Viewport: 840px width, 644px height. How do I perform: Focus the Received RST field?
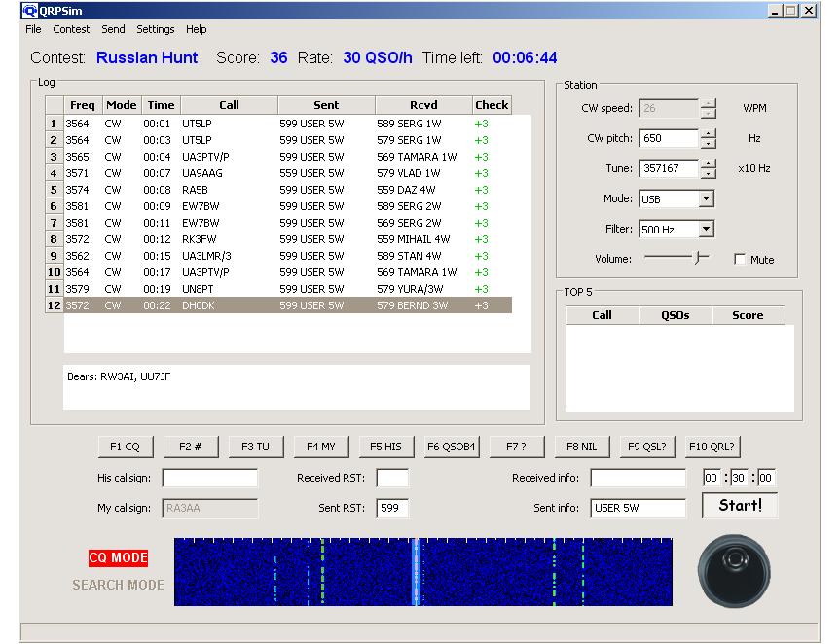(x=392, y=478)
